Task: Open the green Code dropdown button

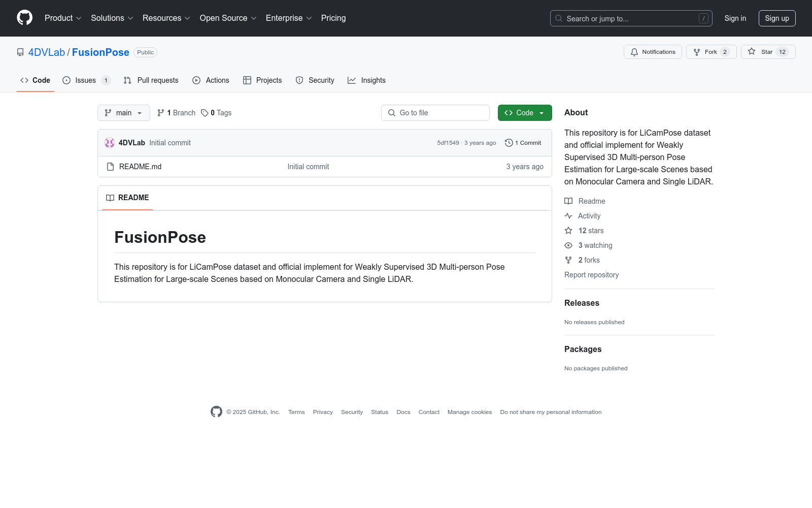Action: pos(525,113)
